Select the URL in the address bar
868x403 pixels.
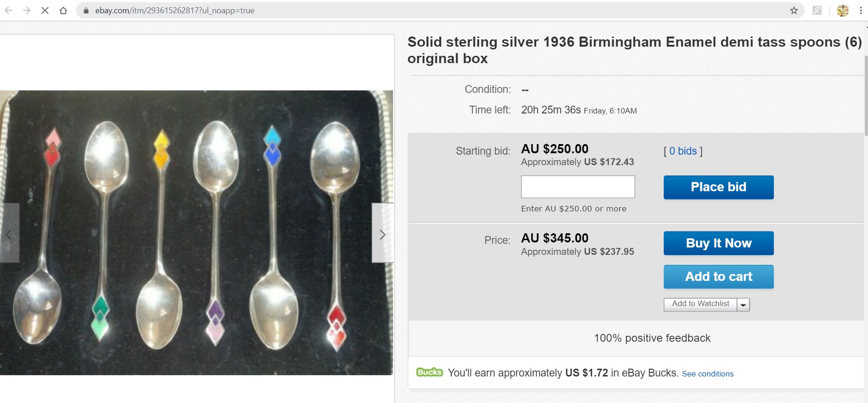pyautogui.click(x=174, y=10)
